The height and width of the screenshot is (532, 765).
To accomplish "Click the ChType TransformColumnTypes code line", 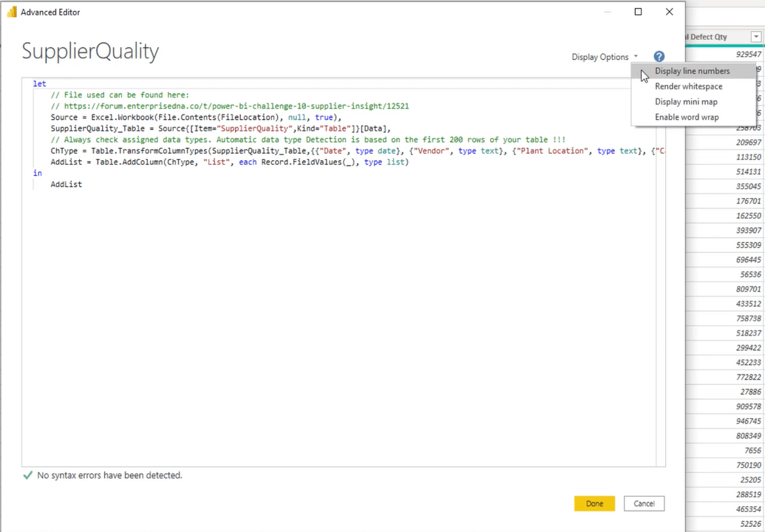I will coord(358,151).
